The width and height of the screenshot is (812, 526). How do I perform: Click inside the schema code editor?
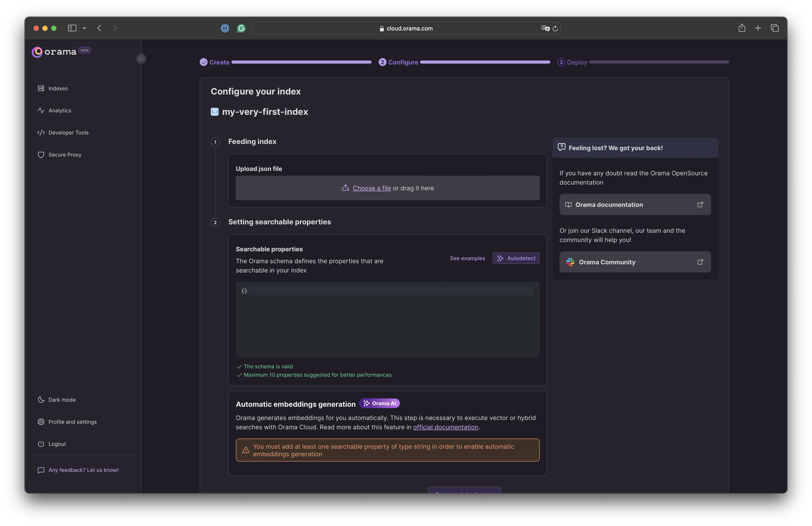[387, 320]
